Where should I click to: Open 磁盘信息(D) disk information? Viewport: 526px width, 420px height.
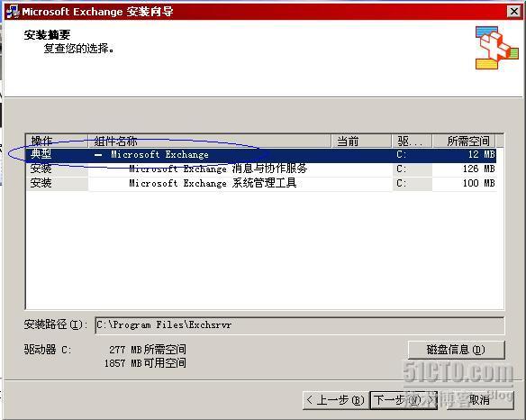(457, 350)
